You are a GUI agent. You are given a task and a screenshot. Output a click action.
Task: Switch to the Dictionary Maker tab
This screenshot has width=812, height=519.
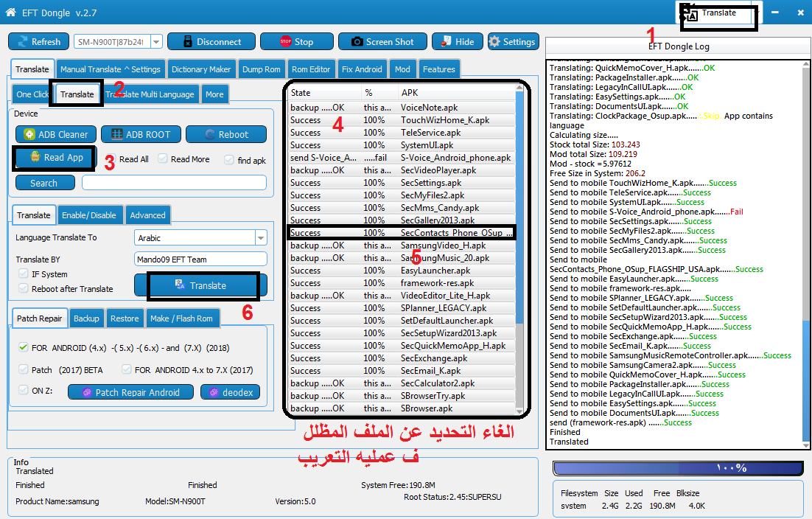click(x=201, y=69)
